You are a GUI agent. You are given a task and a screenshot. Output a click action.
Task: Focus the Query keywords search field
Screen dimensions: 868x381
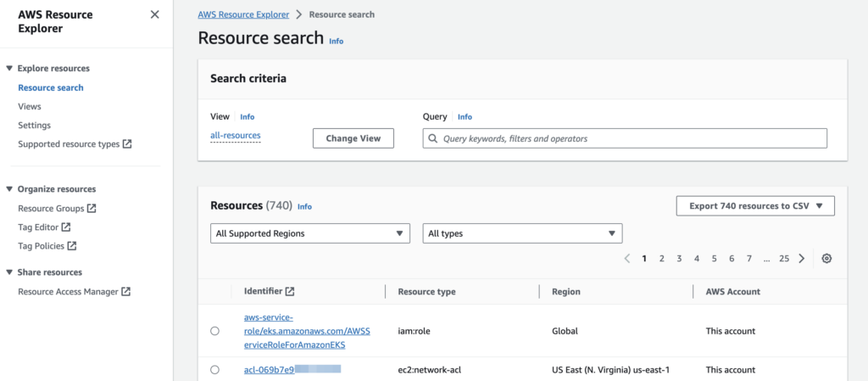pyautogui.click(x=625, y=138)
